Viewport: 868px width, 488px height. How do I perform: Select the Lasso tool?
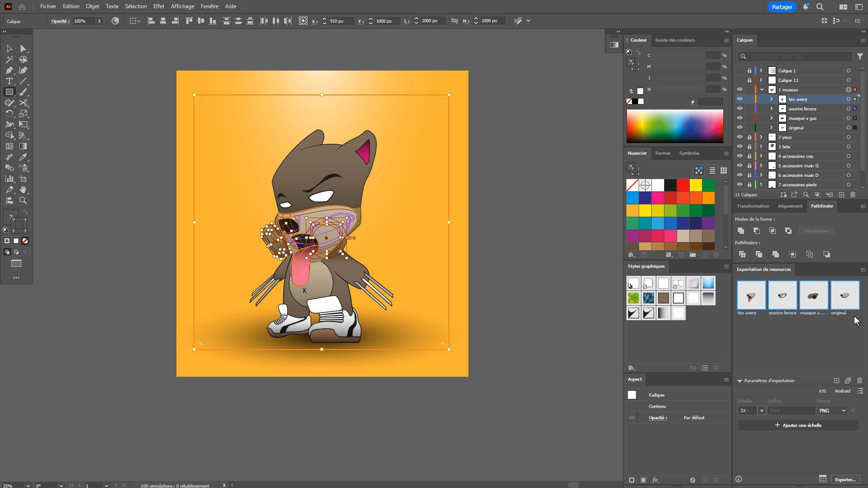click(24, 59)
